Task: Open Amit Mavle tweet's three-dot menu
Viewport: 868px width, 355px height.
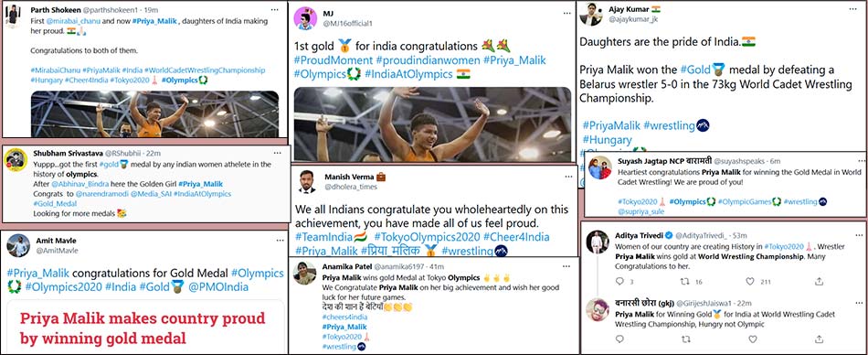Action: pos(281,241)
